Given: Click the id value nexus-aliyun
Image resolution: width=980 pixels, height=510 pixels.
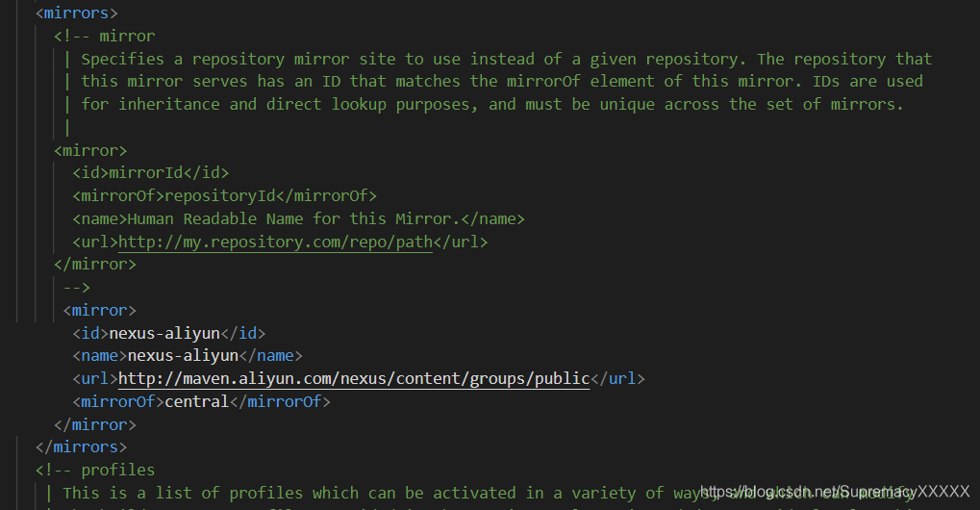Looking at the screenshot, I should click(164, 333).
